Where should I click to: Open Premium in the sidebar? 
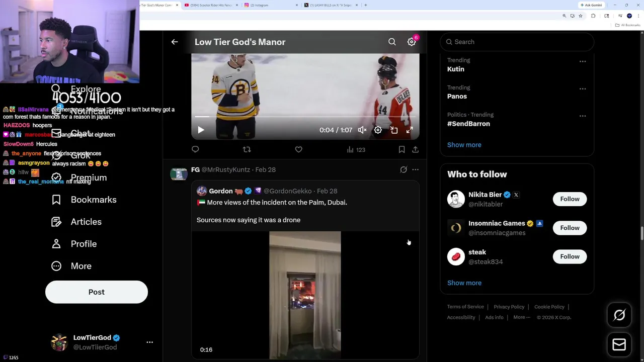point(79,177)
